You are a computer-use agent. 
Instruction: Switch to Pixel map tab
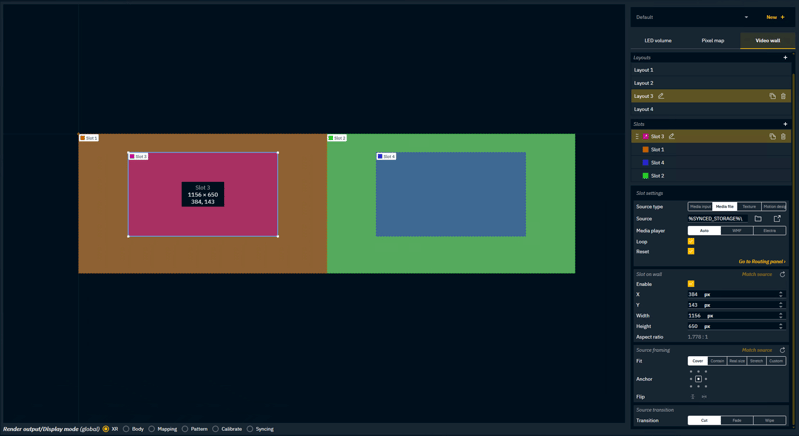tap(712, 40)
